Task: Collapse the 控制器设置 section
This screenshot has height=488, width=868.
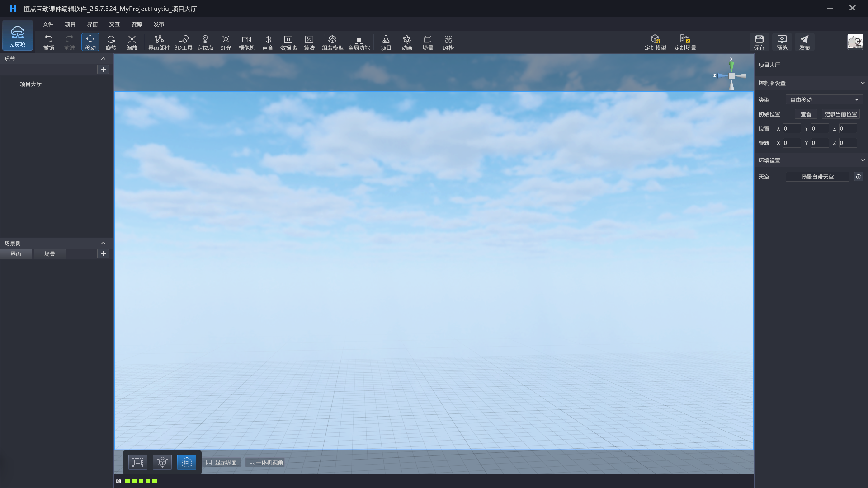Action: 862,83
